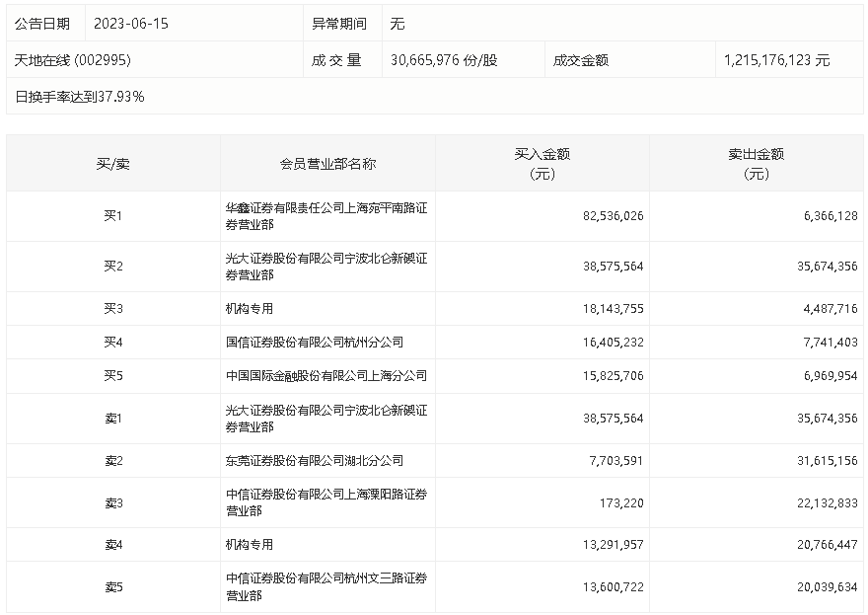Open 国信证券 杭州分公司 entry

coord(314,343)
